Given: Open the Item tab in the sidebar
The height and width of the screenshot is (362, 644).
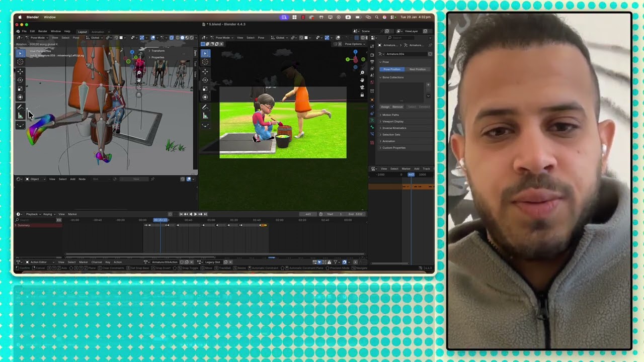Looking at the screenshot, I should coord(196,53).
